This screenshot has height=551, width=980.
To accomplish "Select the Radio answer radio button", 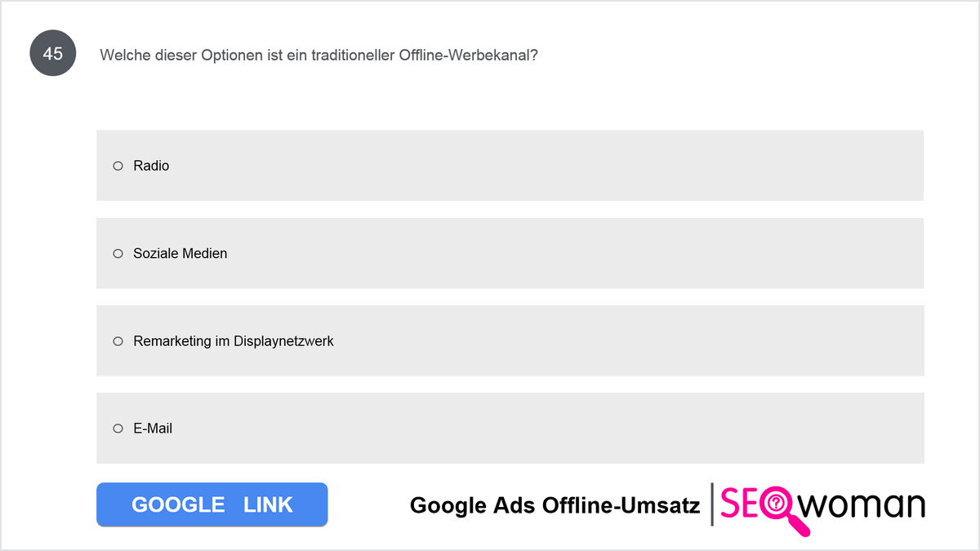I will pyautogui.click(x=118, y=166).
